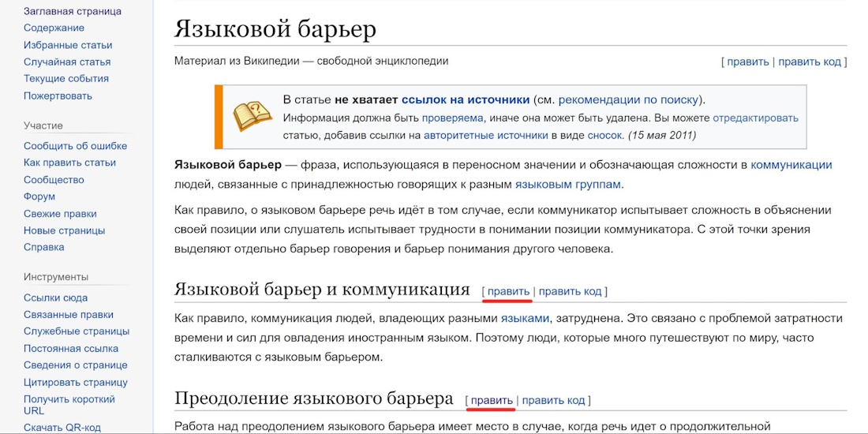Image resolution: width=868 pixels, height=434 pixels.
Task: Open Ссылки сюда under Инструменты
Action: coord(55,297)
